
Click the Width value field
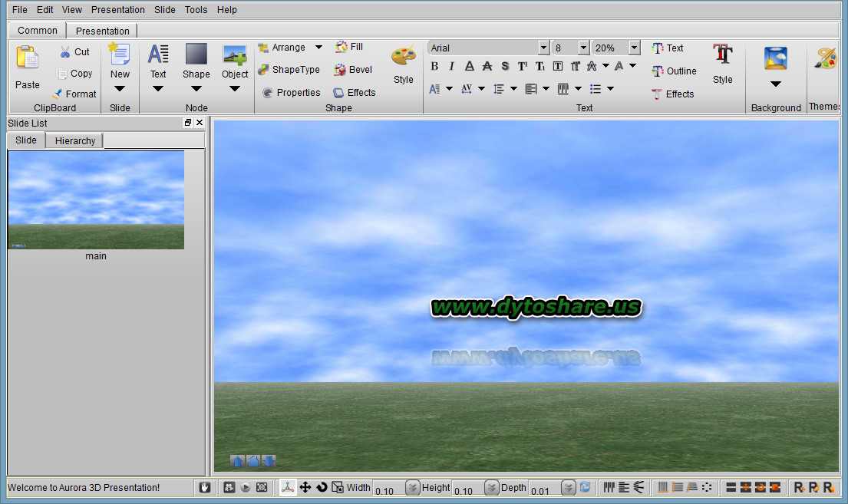click(388, 489)
